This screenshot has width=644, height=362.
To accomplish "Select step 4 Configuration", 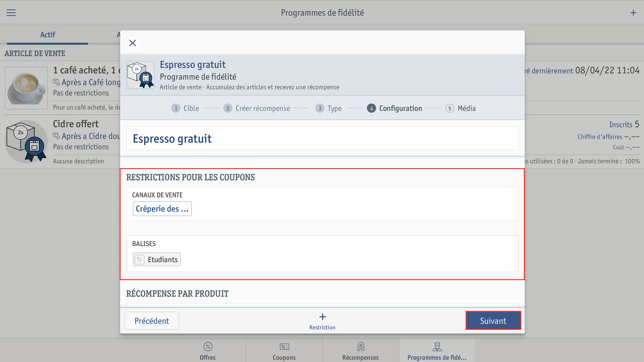I will point(395,108).
